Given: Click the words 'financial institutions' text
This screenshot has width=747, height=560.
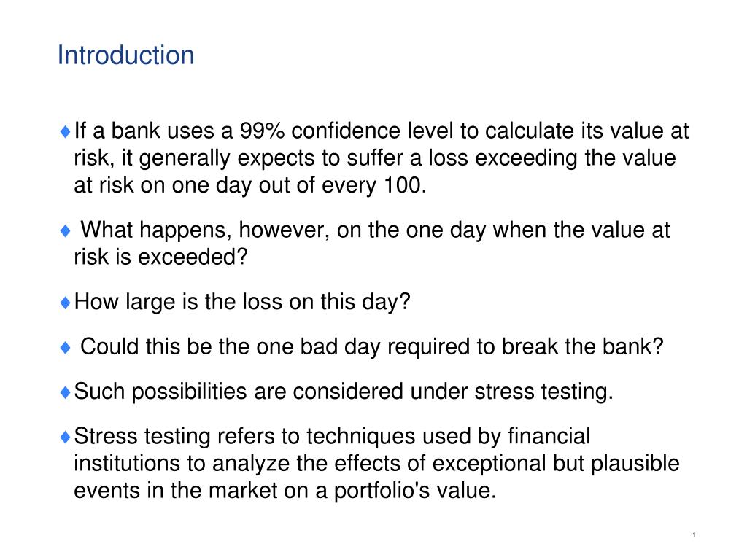Looking at the screenshot, I should 549,437.
